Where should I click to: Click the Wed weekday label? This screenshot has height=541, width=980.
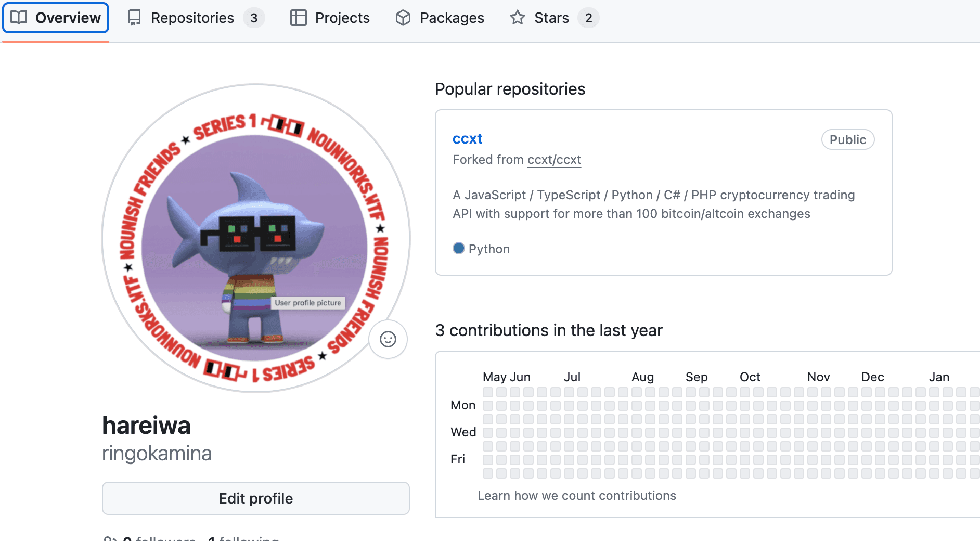pos(463,432)
